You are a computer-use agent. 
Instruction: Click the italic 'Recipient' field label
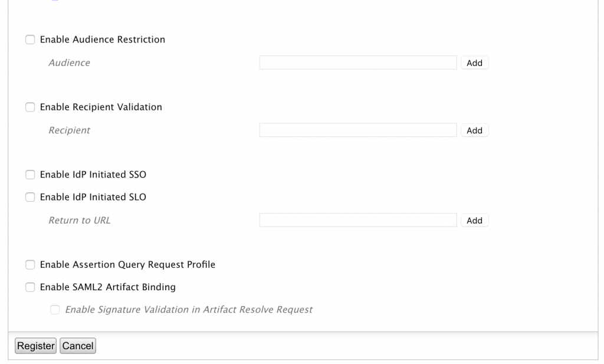[69, 130]
